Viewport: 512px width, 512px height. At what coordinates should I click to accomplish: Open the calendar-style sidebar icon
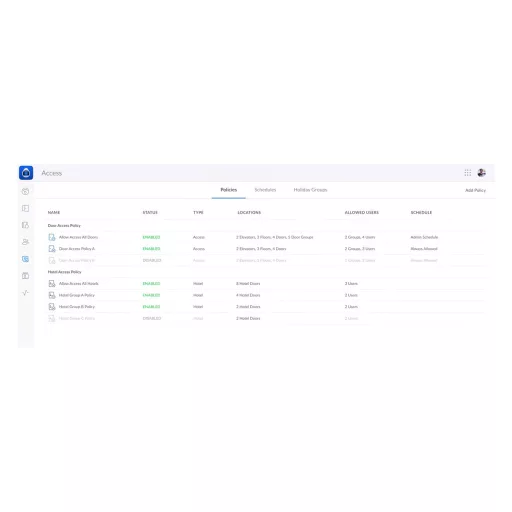(25, 276)
